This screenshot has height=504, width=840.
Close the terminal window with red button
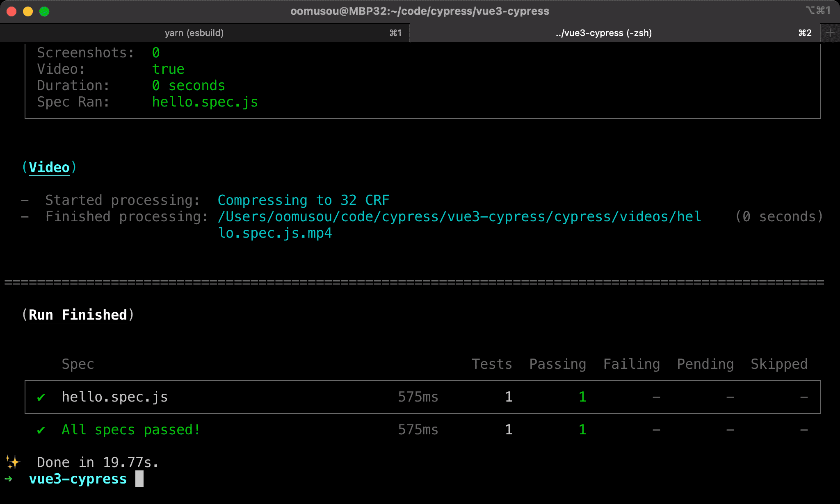pyautogui.click(x=11, y=11)
